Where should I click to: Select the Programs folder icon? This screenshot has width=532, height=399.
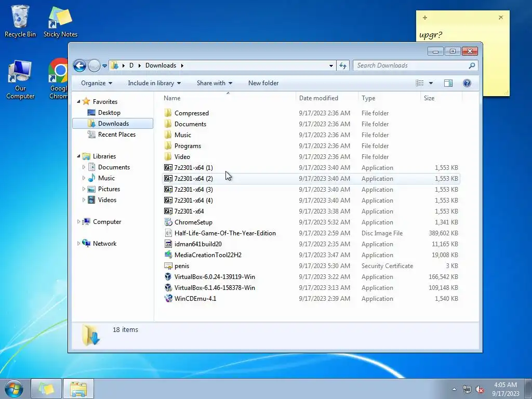(x=168, y=145)
